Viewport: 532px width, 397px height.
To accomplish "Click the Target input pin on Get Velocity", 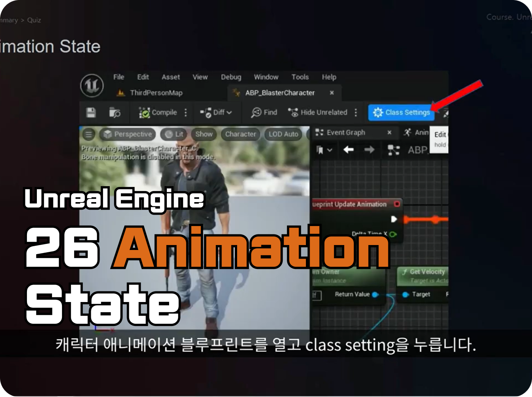I will (405, 294).
